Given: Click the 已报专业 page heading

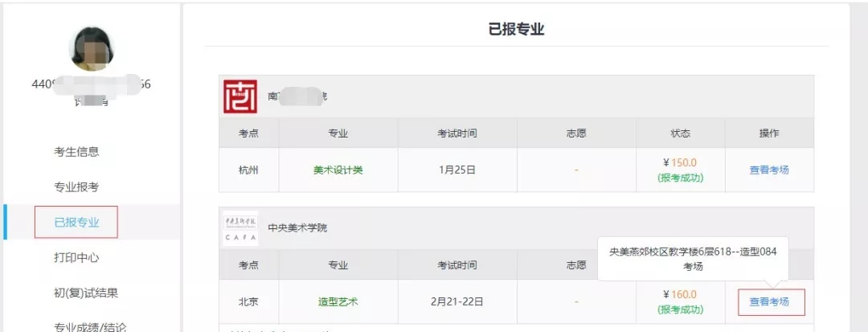Looking at the screenshot, I should coord(517,30).
